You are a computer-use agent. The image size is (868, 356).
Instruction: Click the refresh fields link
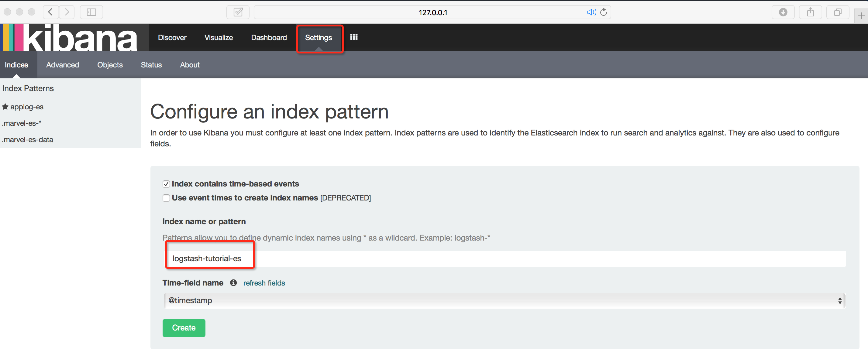pos(264,283)
